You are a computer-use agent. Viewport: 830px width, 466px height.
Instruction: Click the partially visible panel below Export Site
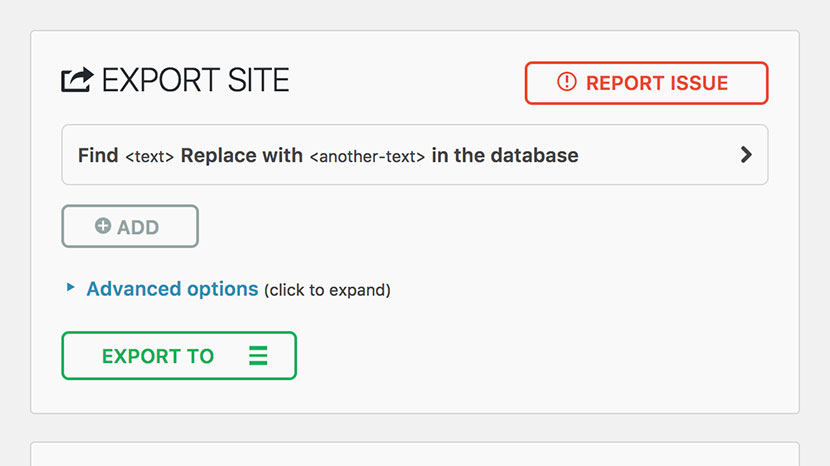(x=414, y=454)
